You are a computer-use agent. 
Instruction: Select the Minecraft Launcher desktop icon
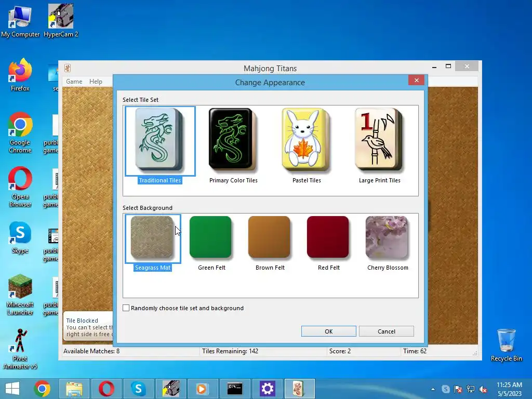click(20, 295)
